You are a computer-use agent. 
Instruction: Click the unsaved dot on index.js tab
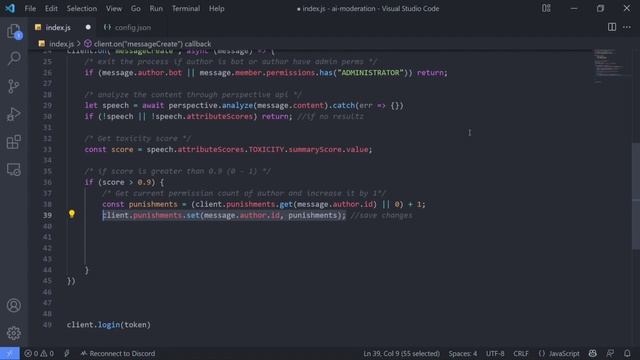(x=88, y=27)
